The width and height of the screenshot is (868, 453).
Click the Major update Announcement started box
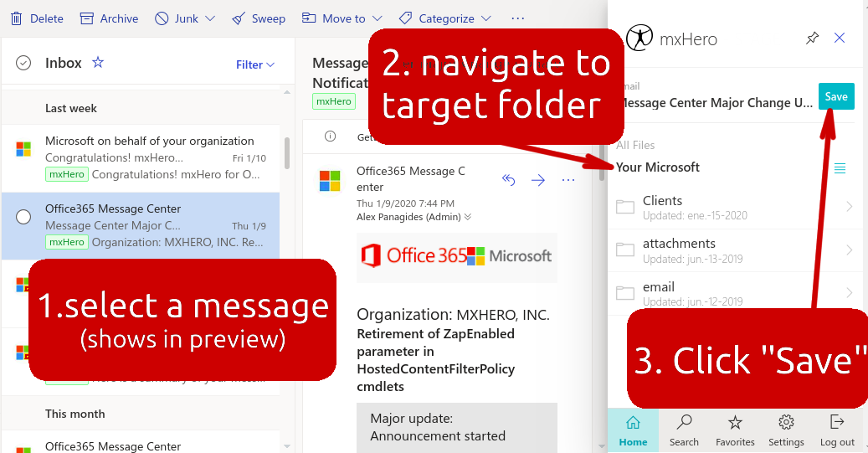(457, 428)
